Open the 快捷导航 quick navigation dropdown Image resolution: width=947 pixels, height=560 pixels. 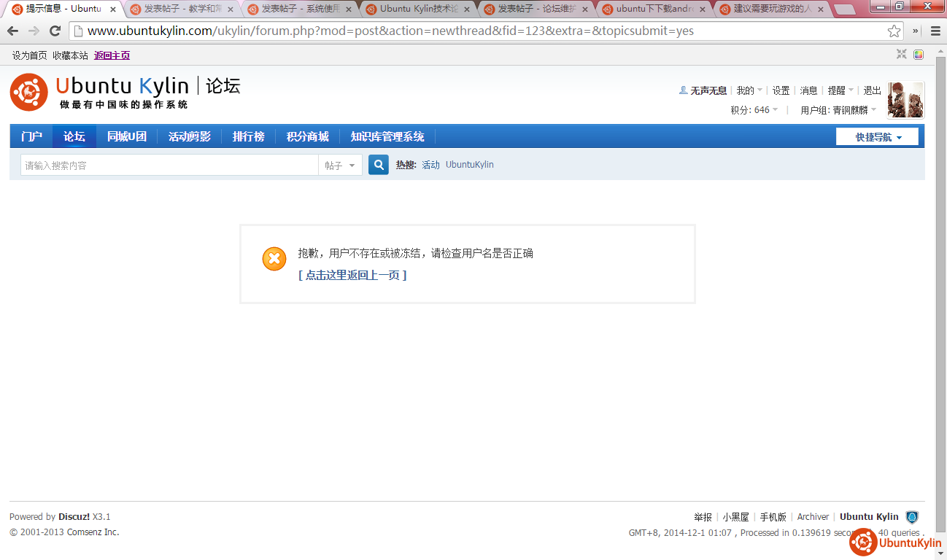(878, 137)
